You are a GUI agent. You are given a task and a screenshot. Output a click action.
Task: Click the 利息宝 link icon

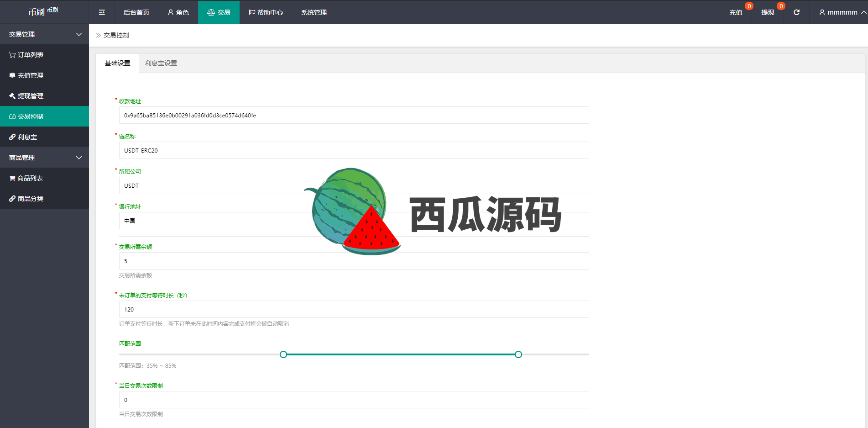click(12, 137)
